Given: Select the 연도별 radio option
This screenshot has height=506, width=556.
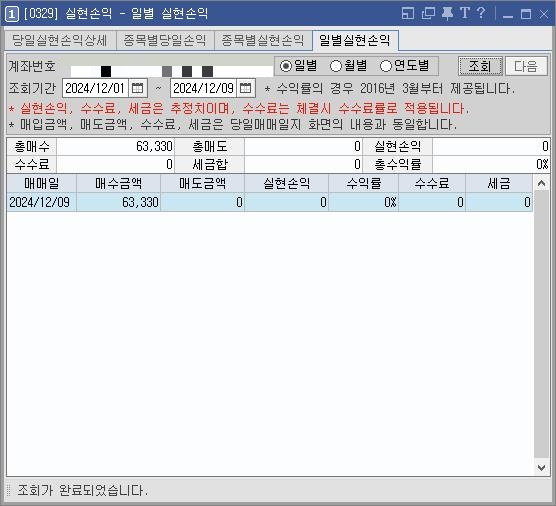Looking at the screenshot, I should click(x=404, y=66).
